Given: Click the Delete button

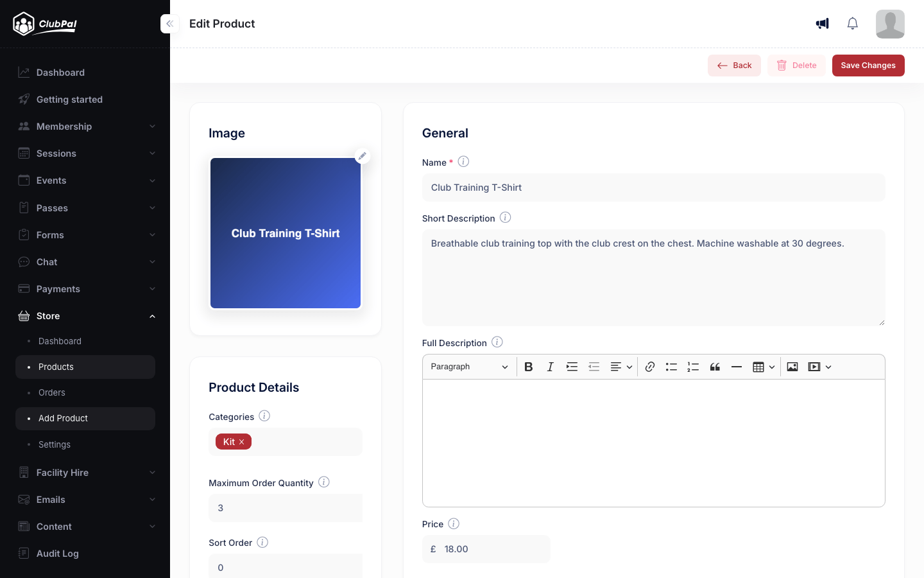Looking at the screenshot, I should 796,66.
